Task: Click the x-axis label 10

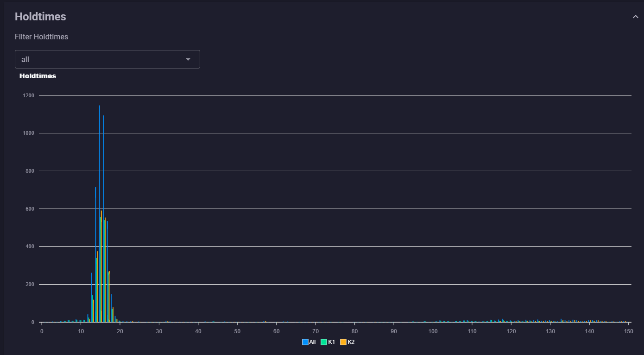Action: pyautogui.click(x=81, y=331)
